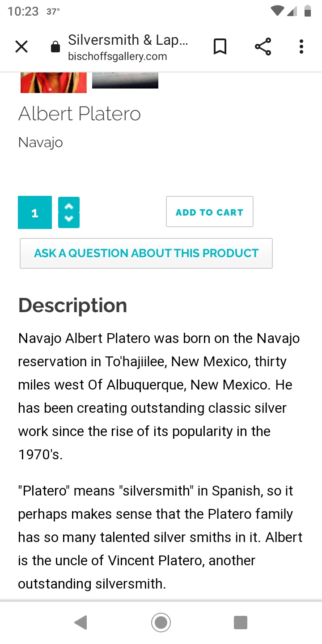
Task: Bookmark this page
Action: (220, 47)
